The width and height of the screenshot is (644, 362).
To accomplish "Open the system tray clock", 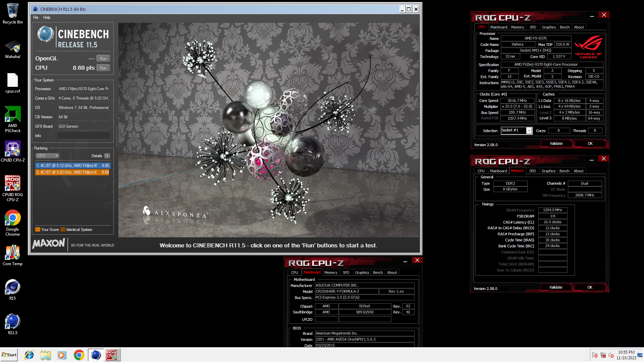I will pos(626,355).
